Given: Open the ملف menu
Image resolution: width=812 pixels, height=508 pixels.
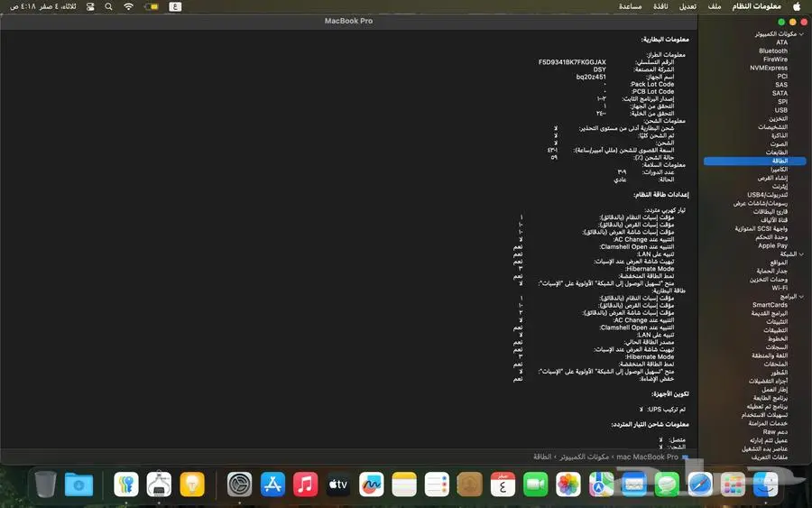Looking at the screenshot, I should coord(715,6).
